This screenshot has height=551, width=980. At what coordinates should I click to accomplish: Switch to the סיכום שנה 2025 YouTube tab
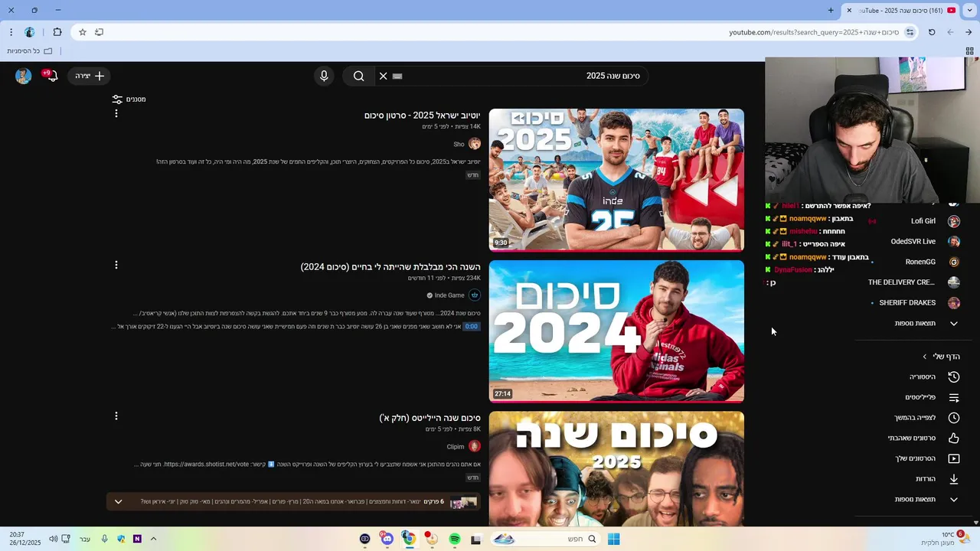[903, 10]
